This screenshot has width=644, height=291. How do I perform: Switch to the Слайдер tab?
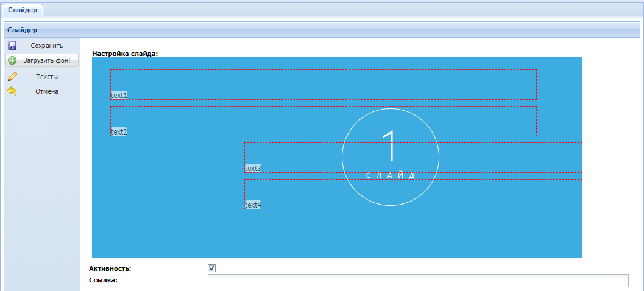click(x=22, y=10)
